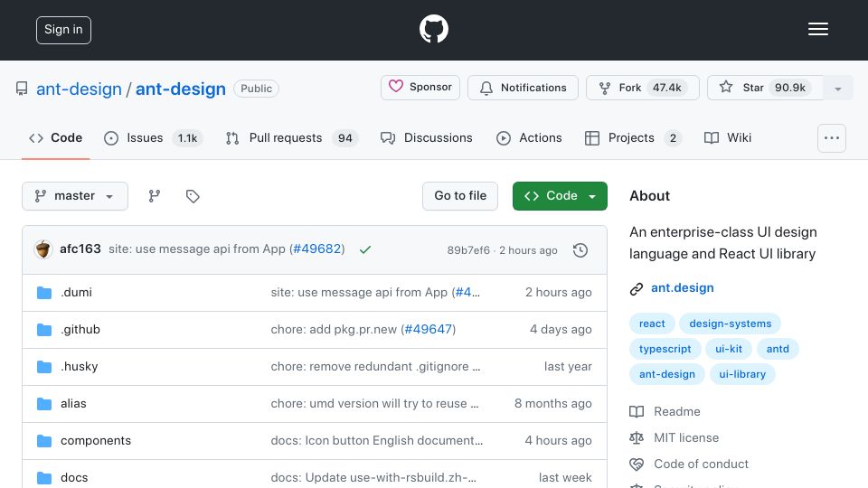Open commit 89b7ef6
868x488 pixels.
pos(468,250)
